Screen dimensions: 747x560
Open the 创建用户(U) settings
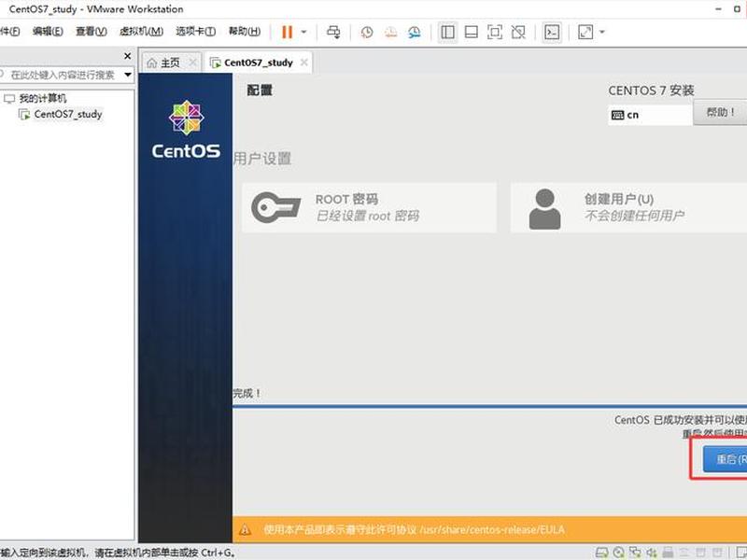(628, 207)
